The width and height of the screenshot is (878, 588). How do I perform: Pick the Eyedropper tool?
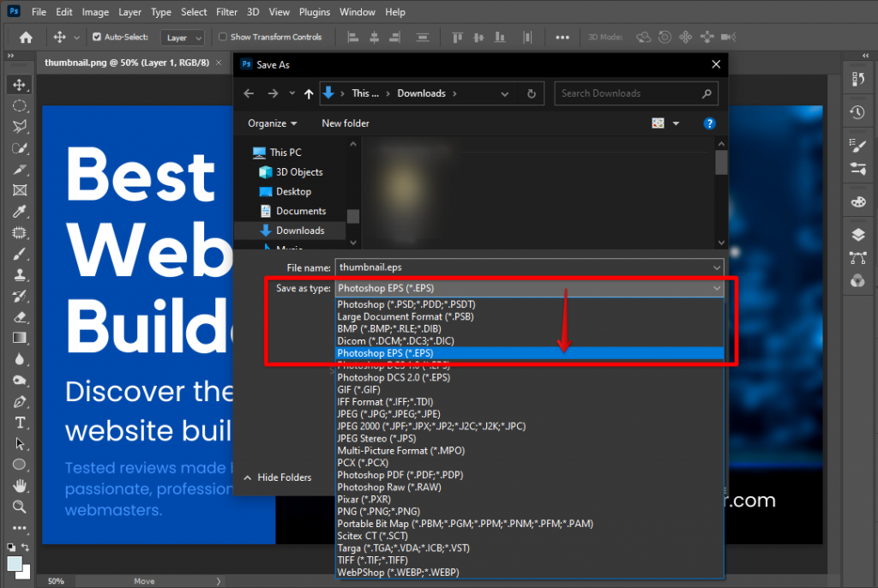[x=19, y=211]
